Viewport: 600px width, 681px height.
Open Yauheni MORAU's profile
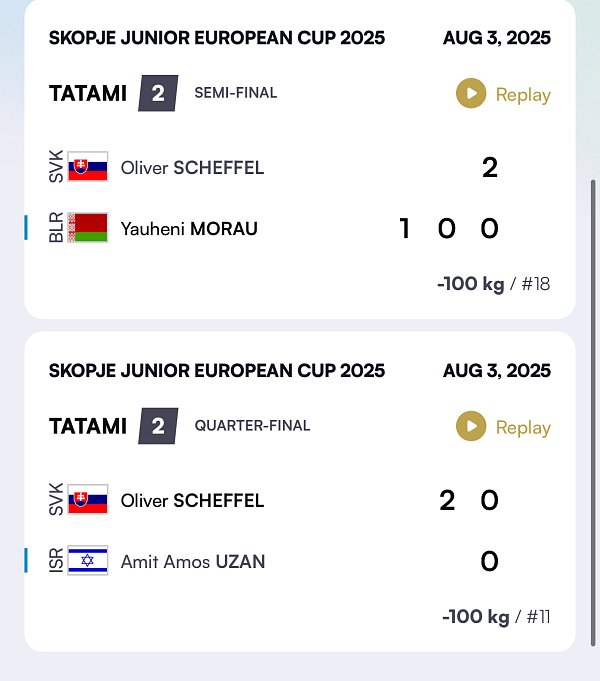[189, 229]
